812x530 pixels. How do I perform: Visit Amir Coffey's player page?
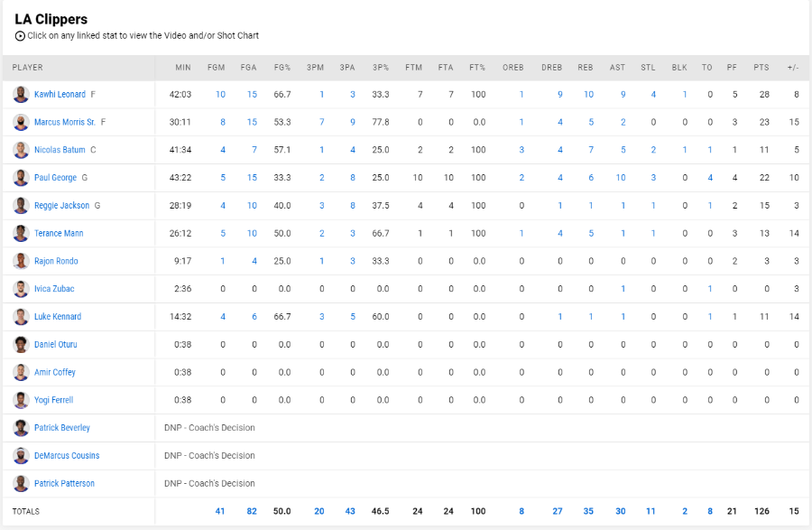54,372
